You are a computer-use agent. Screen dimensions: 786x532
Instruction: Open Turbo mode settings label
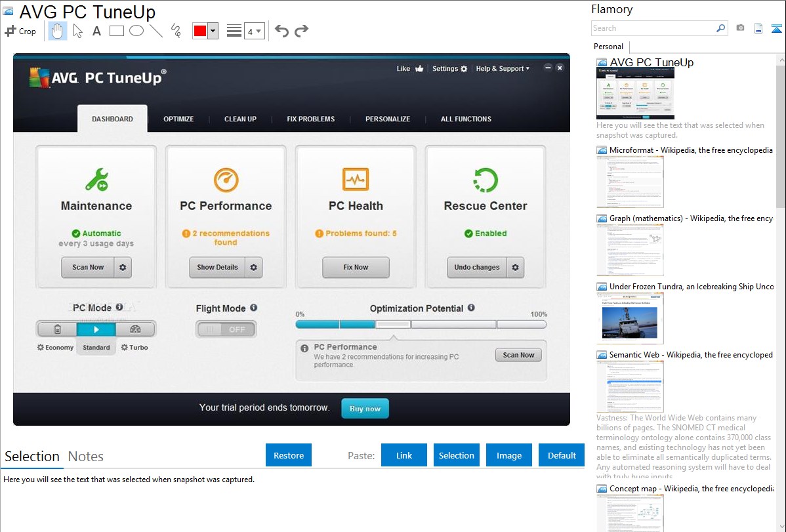click(134, 348)
